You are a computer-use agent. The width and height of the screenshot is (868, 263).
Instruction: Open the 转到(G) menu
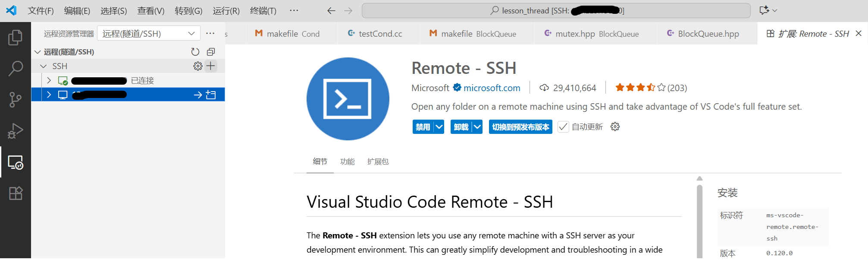coord(188,11)
